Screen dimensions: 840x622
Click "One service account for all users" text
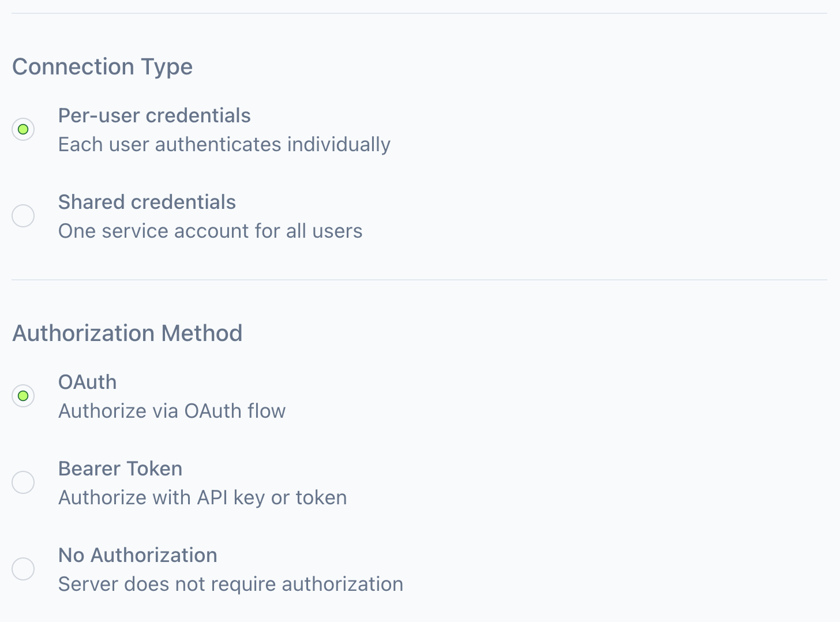coord(210,231)
